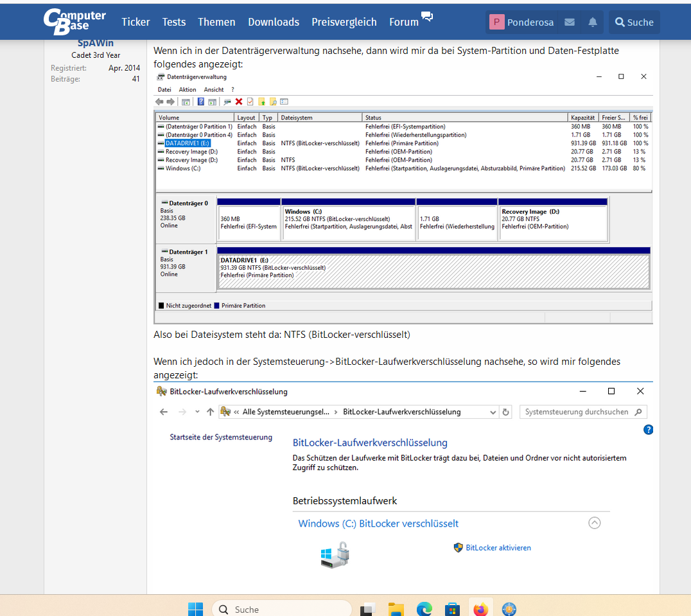
Task: Click show/hide action pane toolbar icon
Action: tap(213, 101)
